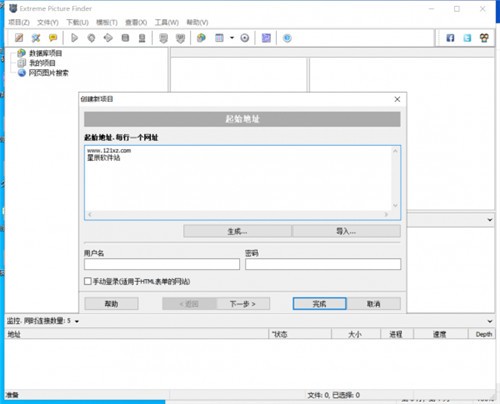Viewport: 500px width, 404px height.
Task: Click the 完成 button
Action: [319, 304]
